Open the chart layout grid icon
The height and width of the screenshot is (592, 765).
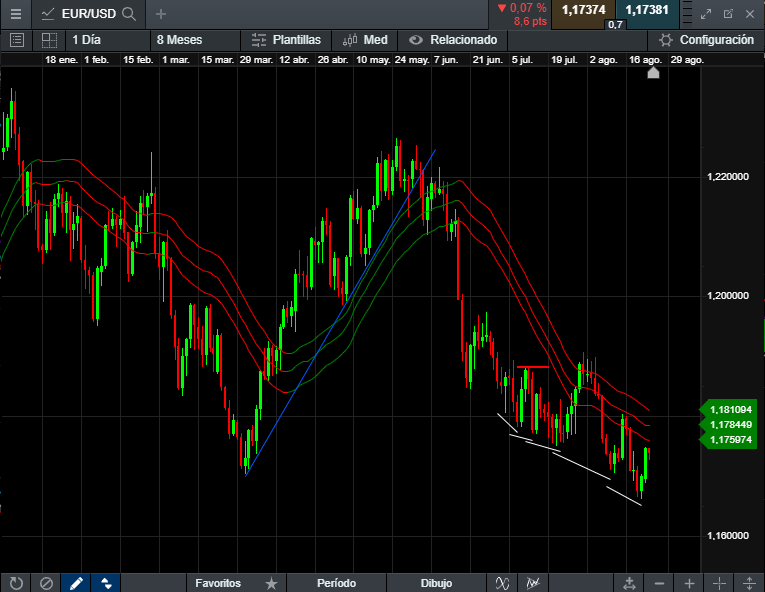[x=49, y=40]
